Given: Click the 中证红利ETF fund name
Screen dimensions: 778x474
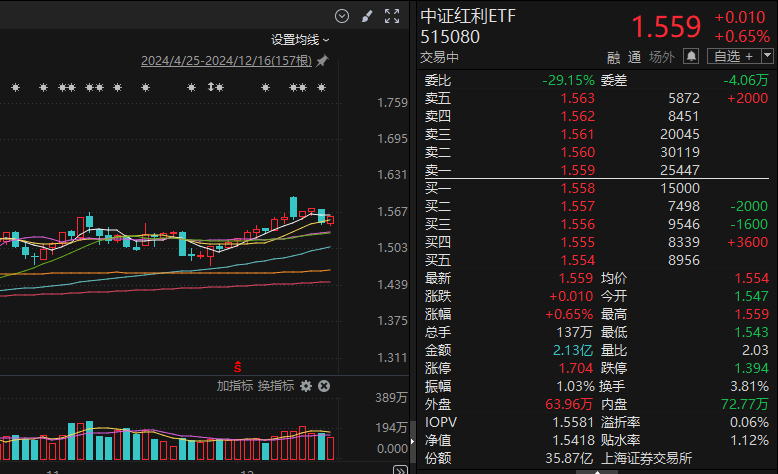Looking at the screenshot, I should tap(468, 16).
